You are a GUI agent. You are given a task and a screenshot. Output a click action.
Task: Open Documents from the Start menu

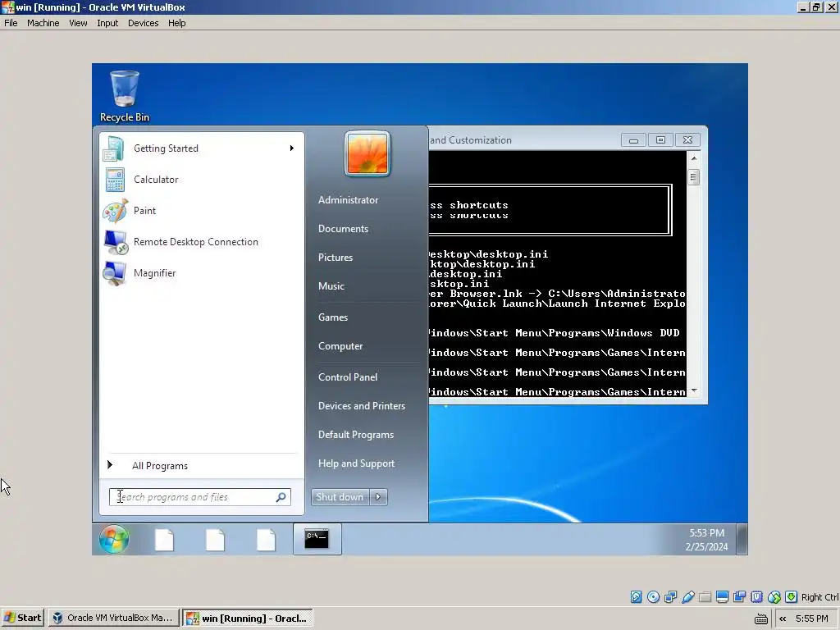coord(344,229)
